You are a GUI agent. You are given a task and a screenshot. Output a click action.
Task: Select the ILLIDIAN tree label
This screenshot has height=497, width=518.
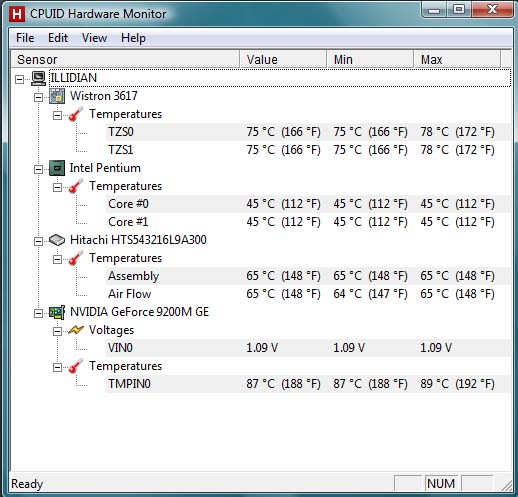(x=73, y=78)
